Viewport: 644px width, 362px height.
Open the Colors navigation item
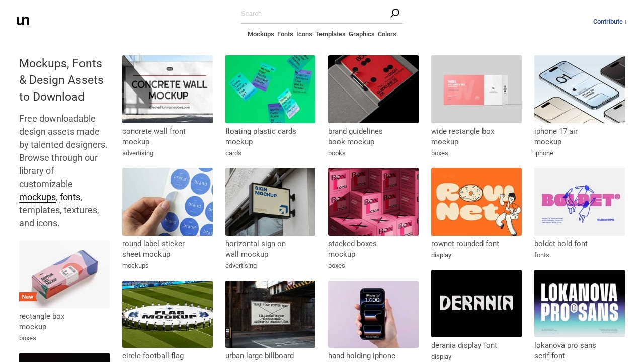click(387, 34)
